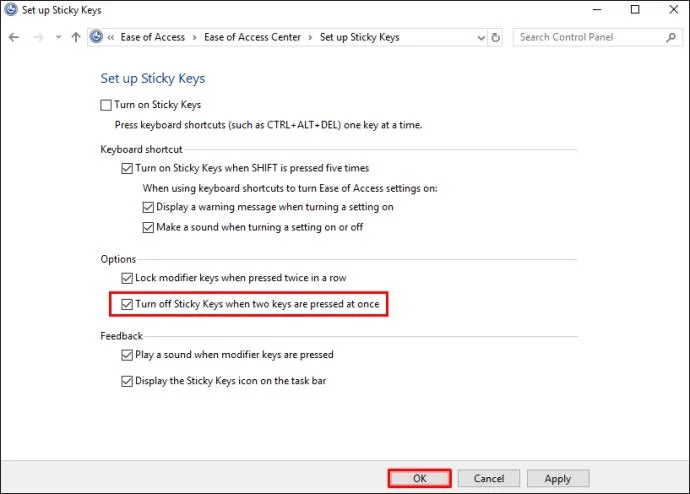Click the CTRL+ALT+DEL description text
Viewport: 690px width, 494px height.
point(268,125)
